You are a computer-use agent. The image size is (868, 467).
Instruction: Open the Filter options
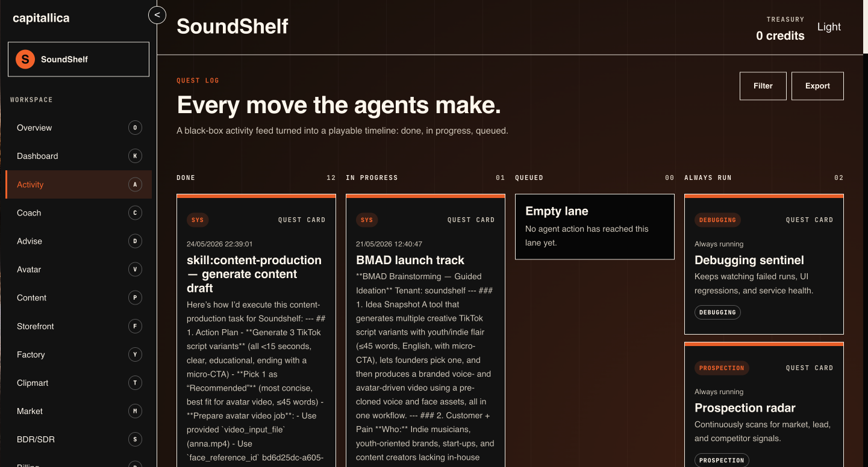tap(763, 86)
